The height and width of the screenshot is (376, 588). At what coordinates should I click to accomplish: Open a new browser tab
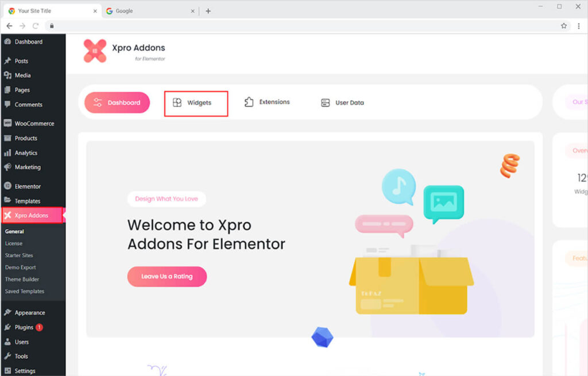tap(208, 11)
